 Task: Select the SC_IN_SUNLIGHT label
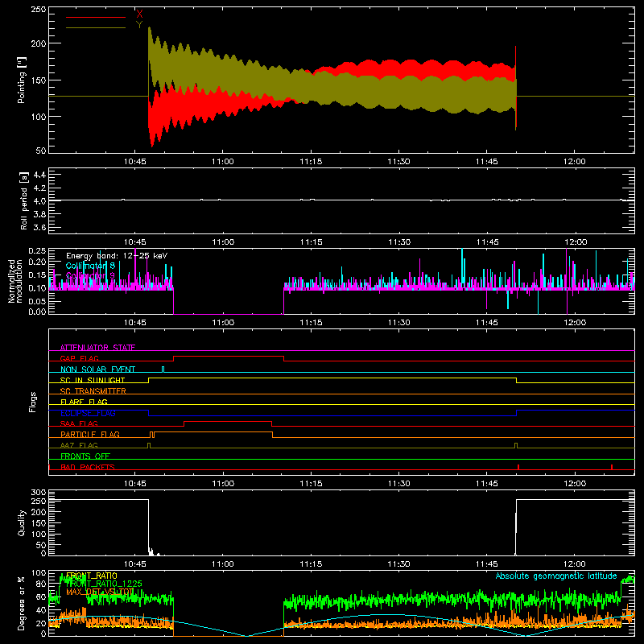(93, 380)
